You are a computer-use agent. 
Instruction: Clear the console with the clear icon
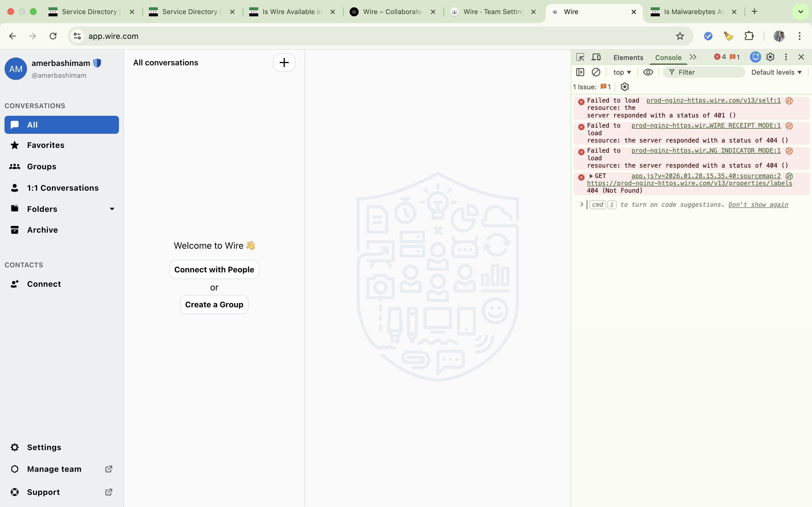click(596, 72)
